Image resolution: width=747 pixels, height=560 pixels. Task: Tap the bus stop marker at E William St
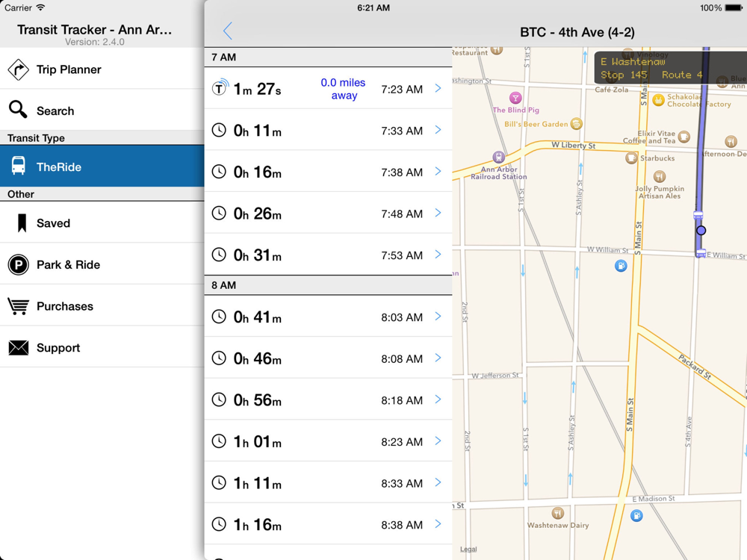tap(701, 255)
